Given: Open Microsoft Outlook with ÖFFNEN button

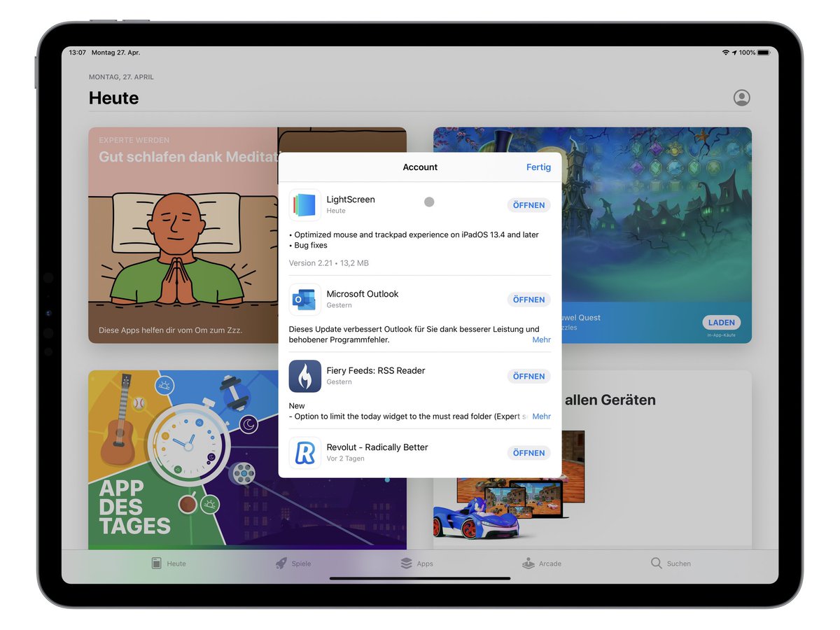Looking at the screenshot, I should (528, 300).
